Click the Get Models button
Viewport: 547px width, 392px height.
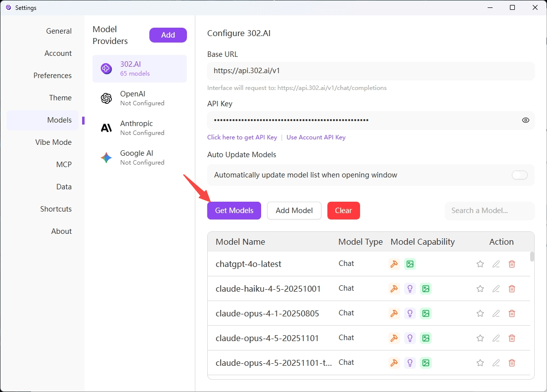[x=234, y=211]
